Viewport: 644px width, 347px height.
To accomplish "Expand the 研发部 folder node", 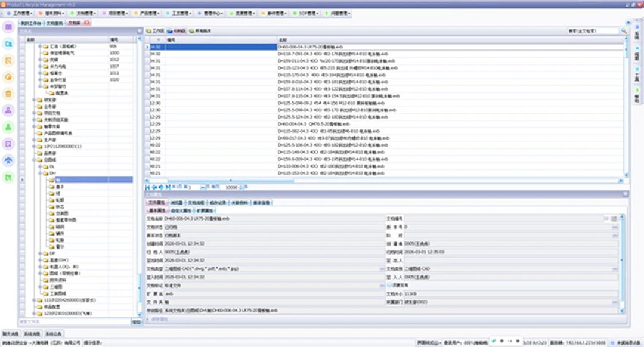I will click(x=35, y=100).
